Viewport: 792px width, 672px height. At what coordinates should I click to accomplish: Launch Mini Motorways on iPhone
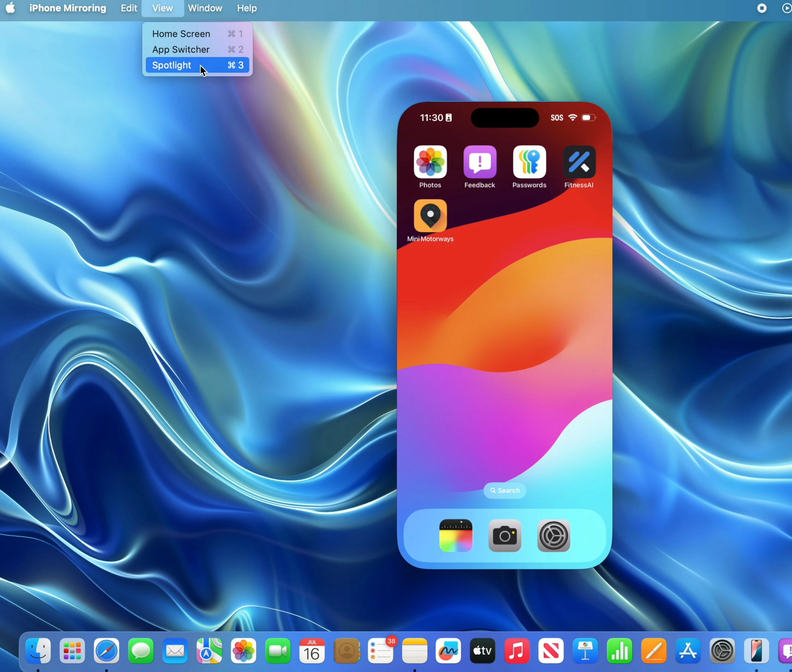(430, 216)
